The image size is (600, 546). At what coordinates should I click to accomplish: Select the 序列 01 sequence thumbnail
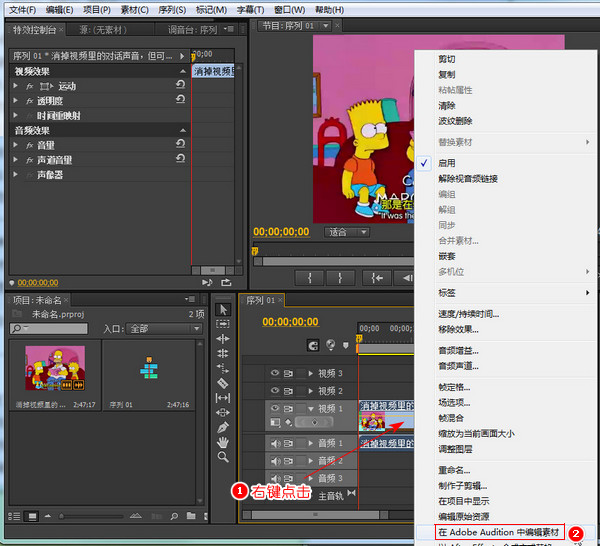[149, 368]
